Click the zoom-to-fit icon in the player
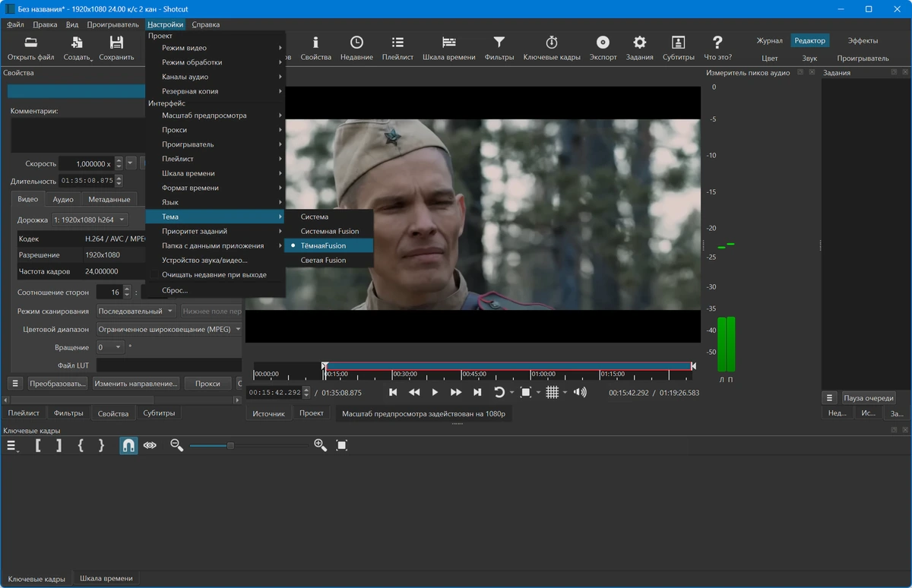This screenshot has height=588, width=912. click(525, 392)
